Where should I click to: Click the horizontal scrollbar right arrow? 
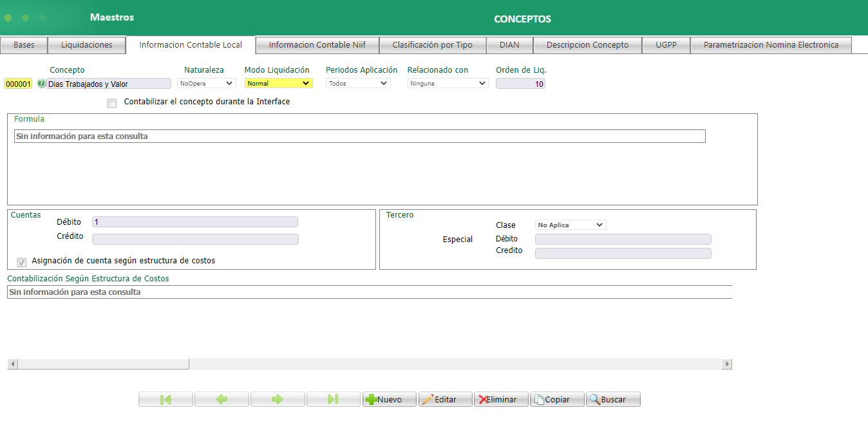(x=727, y=364)
